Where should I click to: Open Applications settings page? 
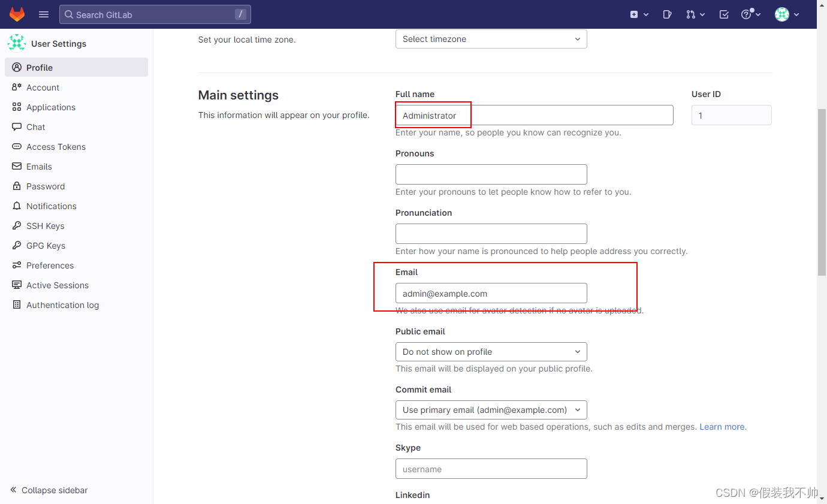(76, 107)
